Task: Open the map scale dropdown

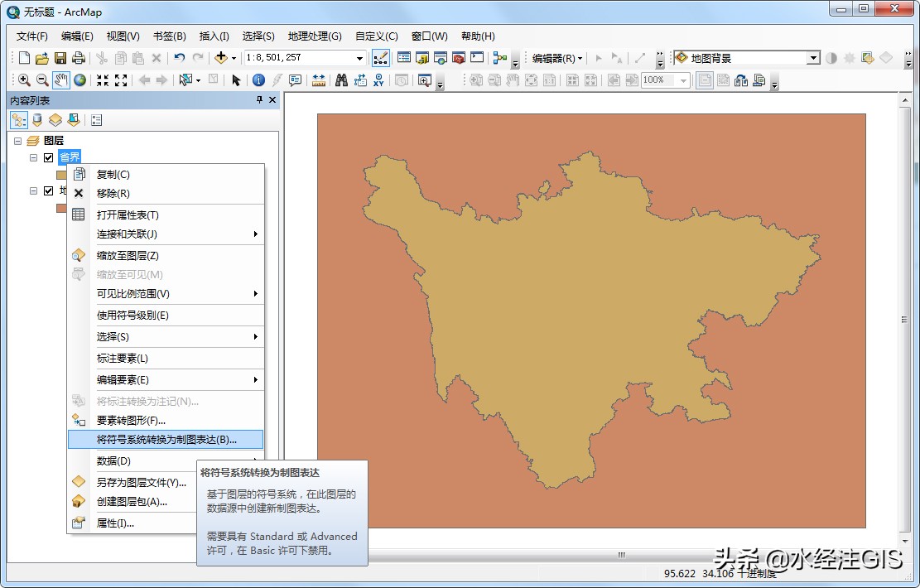Action: (x=359, y=58)
